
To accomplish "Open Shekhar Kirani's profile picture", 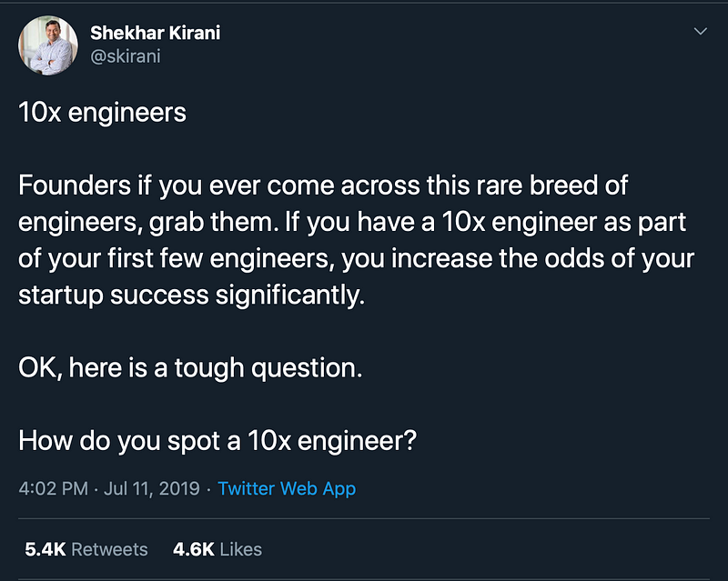I will (48, 42).
